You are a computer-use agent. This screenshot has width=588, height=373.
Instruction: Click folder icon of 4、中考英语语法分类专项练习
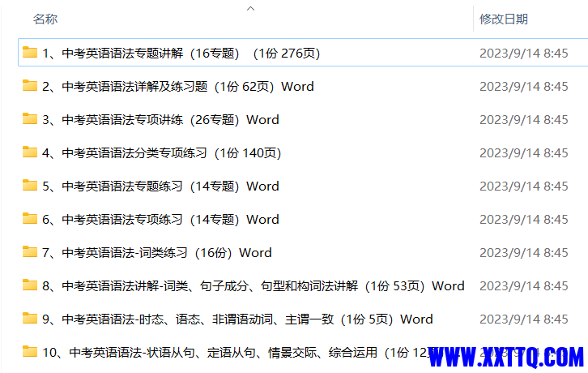coord(30,152)
